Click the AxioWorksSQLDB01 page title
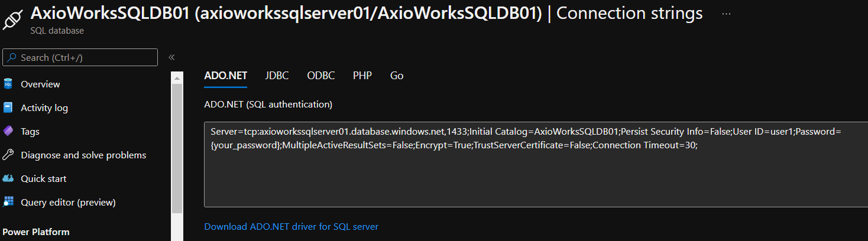Image resolution: width=868 pixels, height=241 pixels. coord(367,13)
